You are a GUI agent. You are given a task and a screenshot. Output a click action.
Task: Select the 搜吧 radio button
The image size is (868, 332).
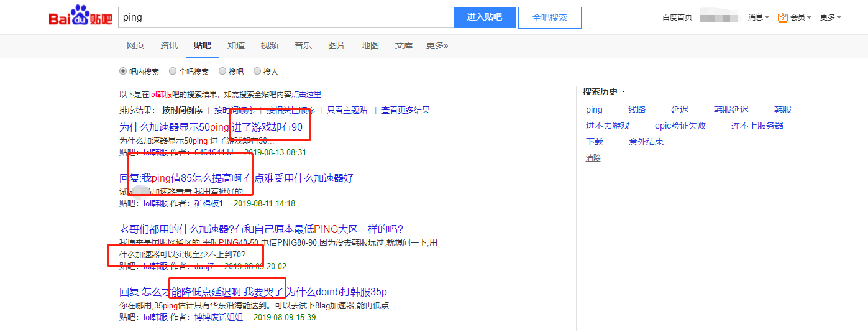pyautogui.click(x=222, y=71)
